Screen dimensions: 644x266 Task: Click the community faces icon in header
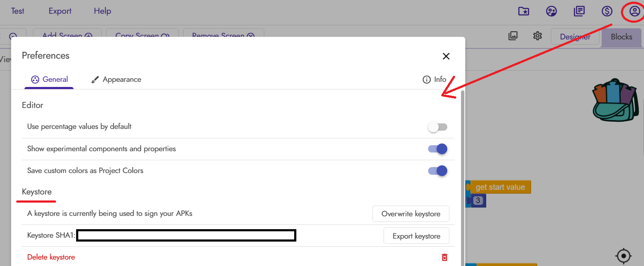[552, 11]
